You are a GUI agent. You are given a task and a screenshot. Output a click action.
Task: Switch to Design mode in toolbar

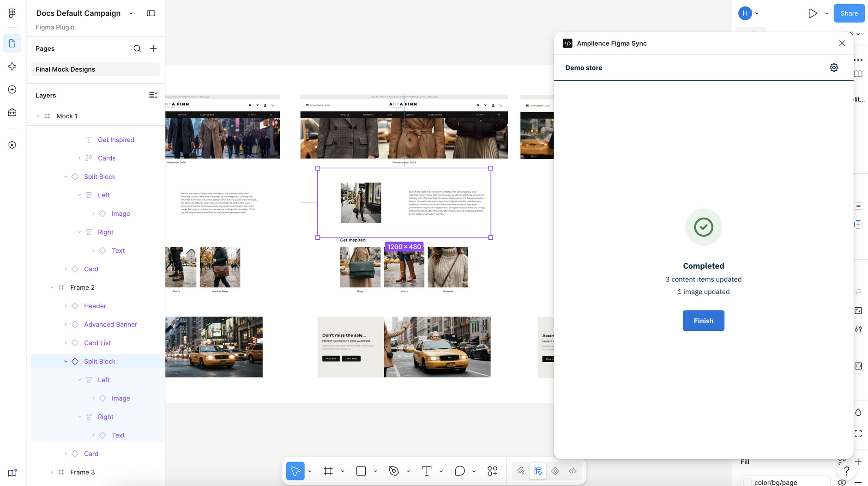538,471
